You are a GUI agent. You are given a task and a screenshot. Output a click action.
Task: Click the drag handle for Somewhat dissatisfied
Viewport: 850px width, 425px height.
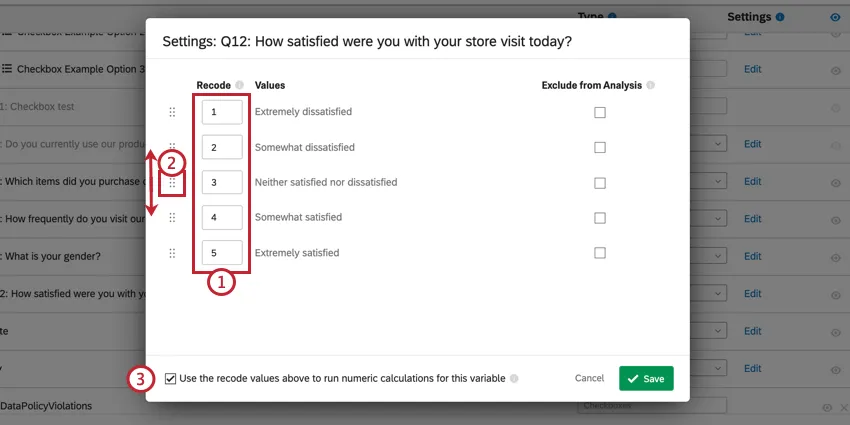point(172,148)
